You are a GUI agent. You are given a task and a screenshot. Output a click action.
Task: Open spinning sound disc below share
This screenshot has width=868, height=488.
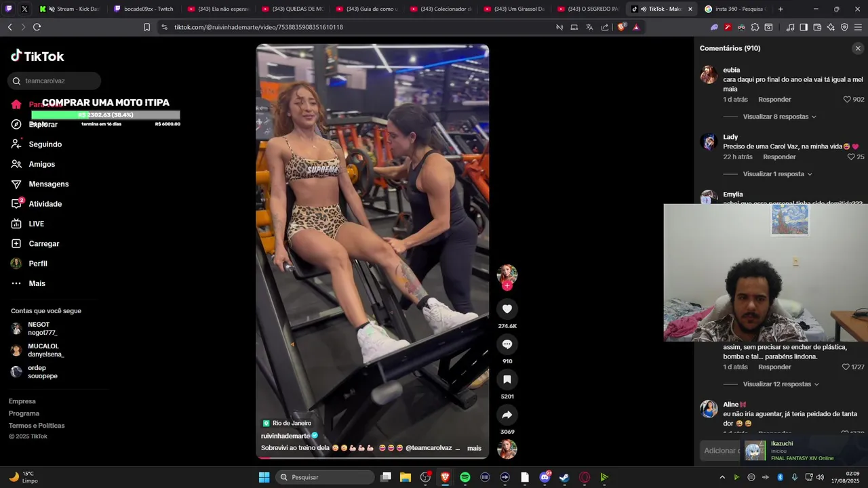tap(507, 449)
